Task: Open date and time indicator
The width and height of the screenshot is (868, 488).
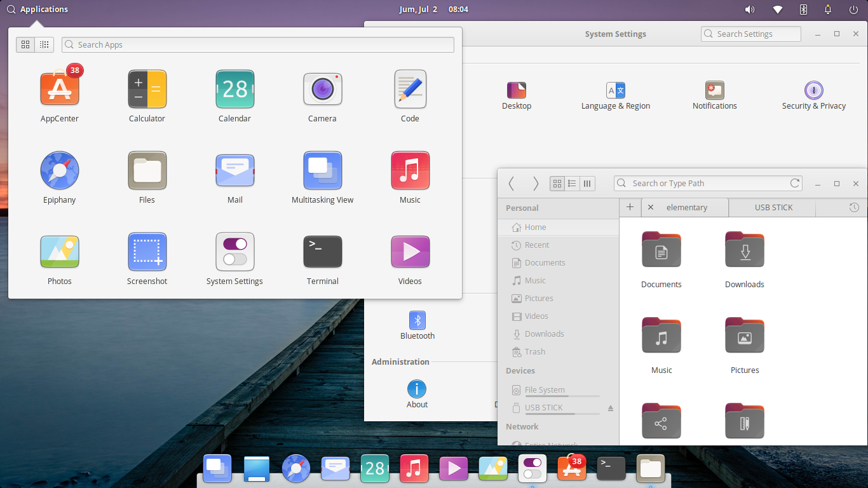Action: (x=434, y=10)
